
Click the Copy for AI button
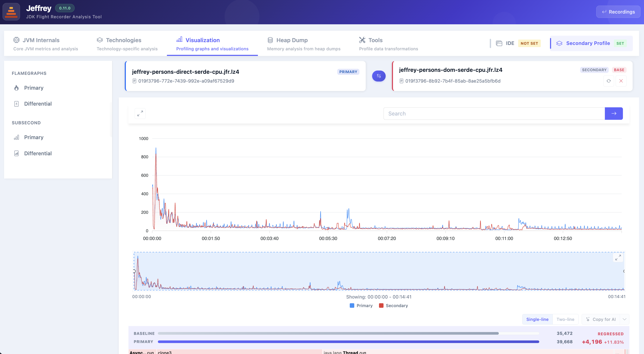tap(601, 319)
